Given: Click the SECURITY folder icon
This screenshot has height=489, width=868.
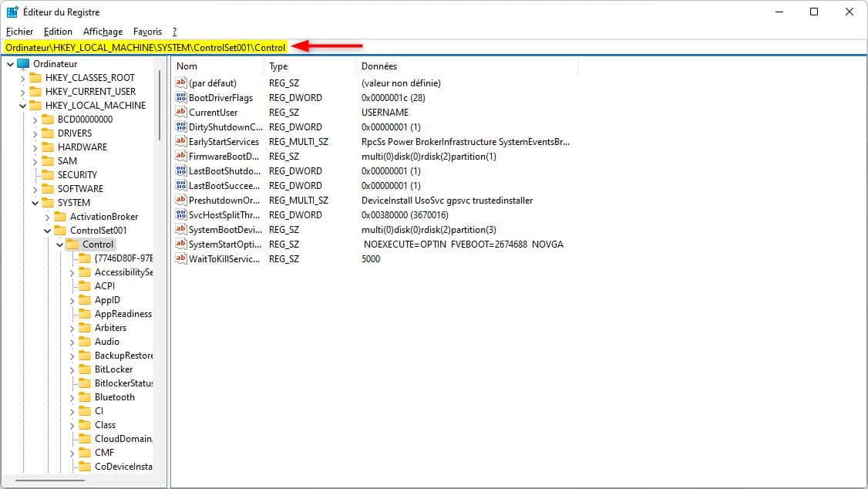Looking at the screenshot, I should coord(48,174).
